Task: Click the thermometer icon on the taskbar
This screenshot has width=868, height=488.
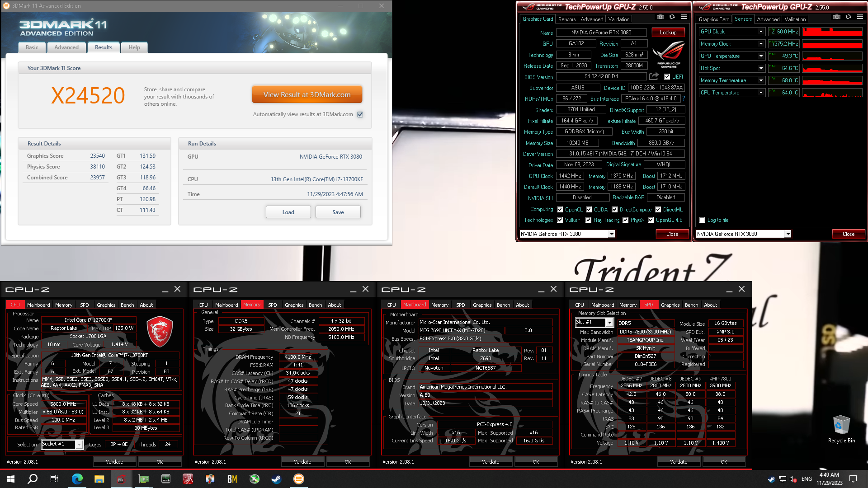Action: (210, 479)
